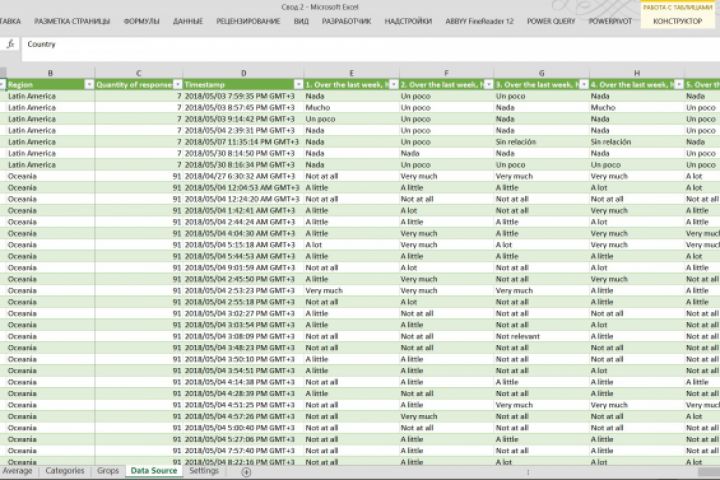Click the Timestamp header cell
The width and height of the screenshot is (720, 480).
click(x=243, y=85)
